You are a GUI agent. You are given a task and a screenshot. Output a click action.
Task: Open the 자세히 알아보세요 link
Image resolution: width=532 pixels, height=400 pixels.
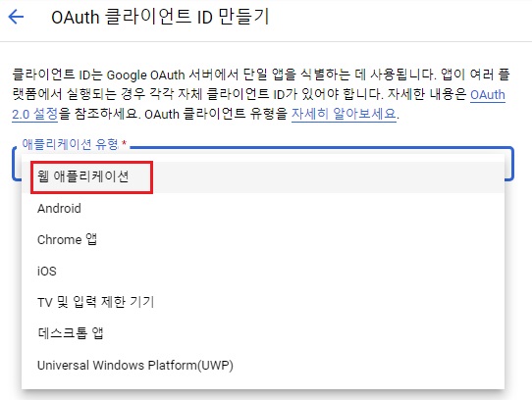(344, 114)
